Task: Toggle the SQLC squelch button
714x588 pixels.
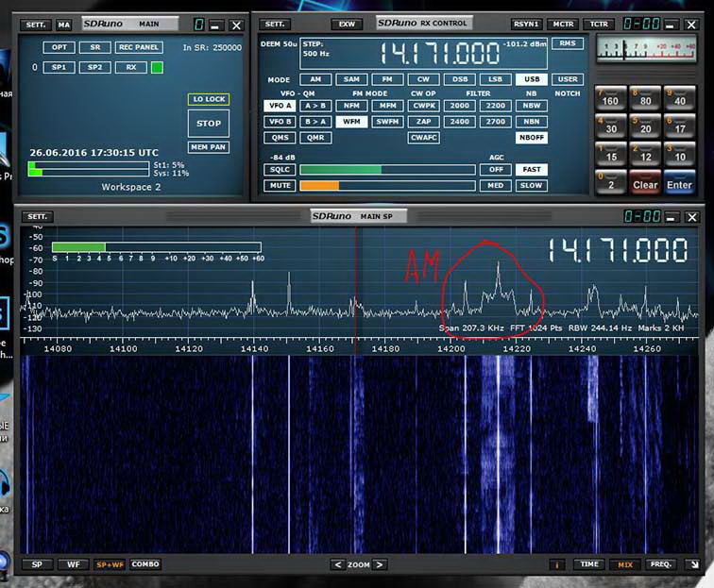Action: pos(280,169)
